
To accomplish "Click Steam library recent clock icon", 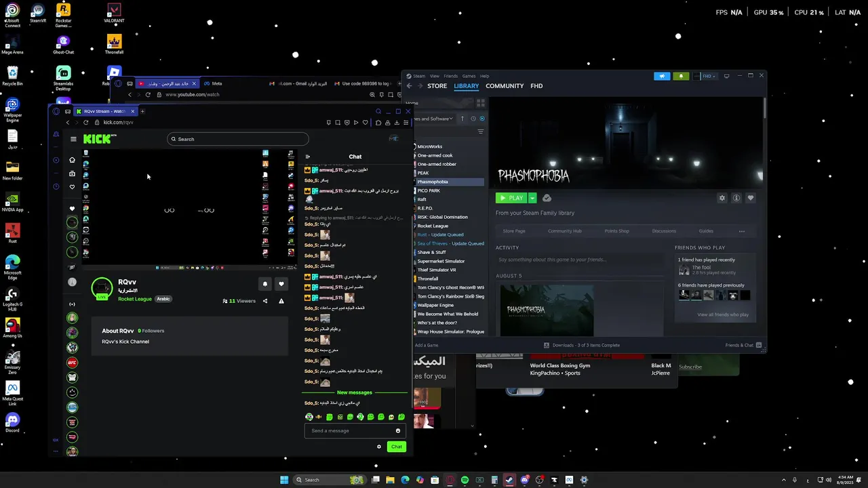I will [473, 119].
